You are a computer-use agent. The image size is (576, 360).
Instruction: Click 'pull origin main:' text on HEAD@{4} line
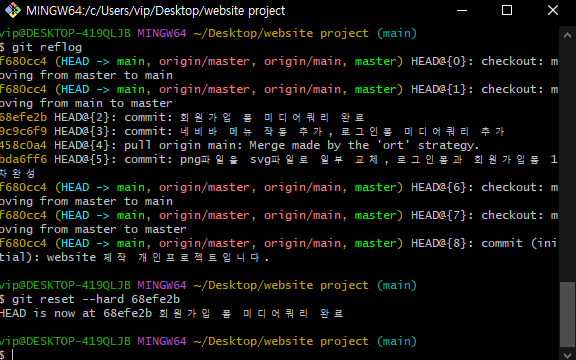(183, 145)
